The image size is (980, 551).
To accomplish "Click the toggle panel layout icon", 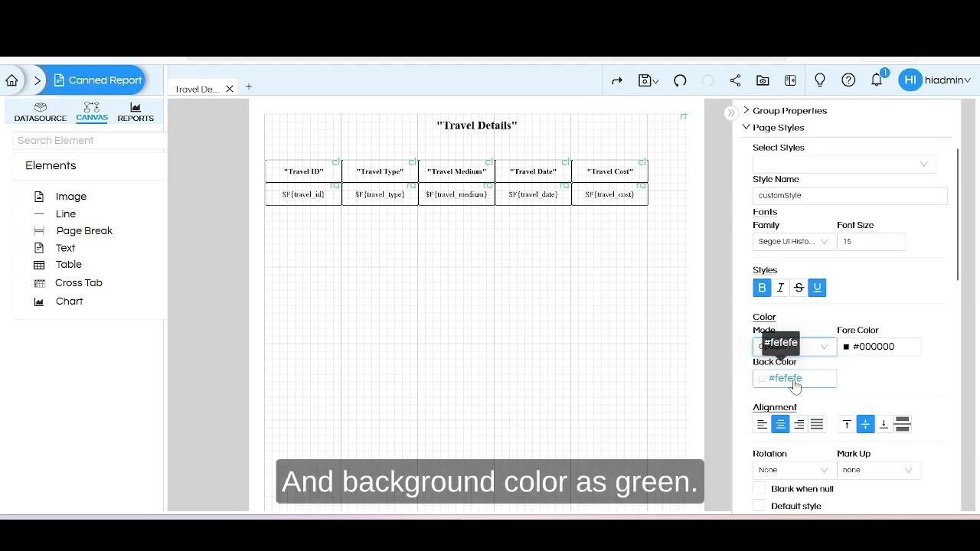I will [791, 80].
